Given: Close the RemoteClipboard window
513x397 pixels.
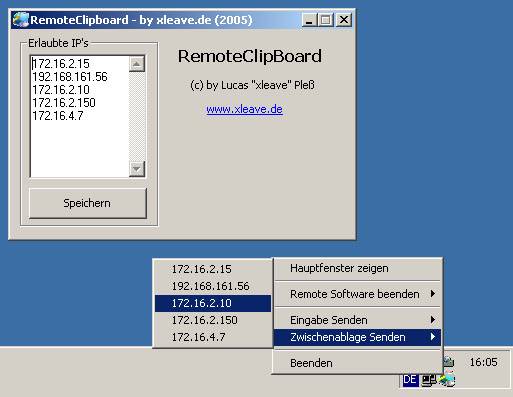Looking at the screenshot, I should coord(343,20).
